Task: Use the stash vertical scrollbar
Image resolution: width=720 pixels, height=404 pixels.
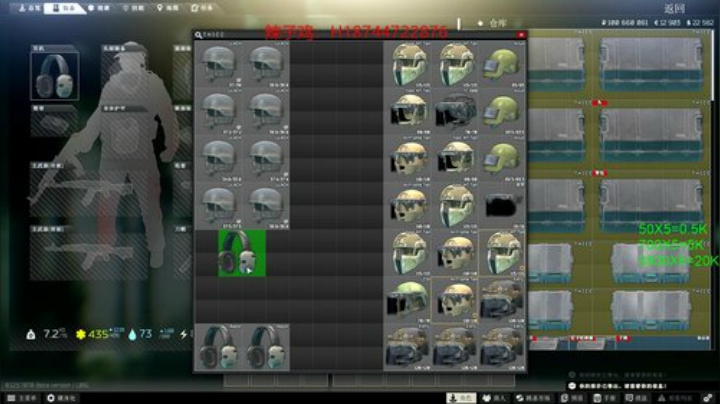Action: coord(715,64)
